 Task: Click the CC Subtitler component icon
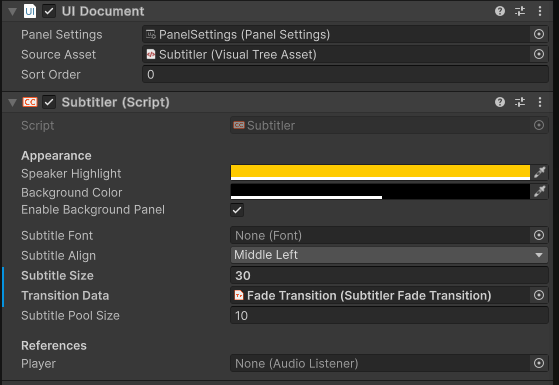coord(30,102)
